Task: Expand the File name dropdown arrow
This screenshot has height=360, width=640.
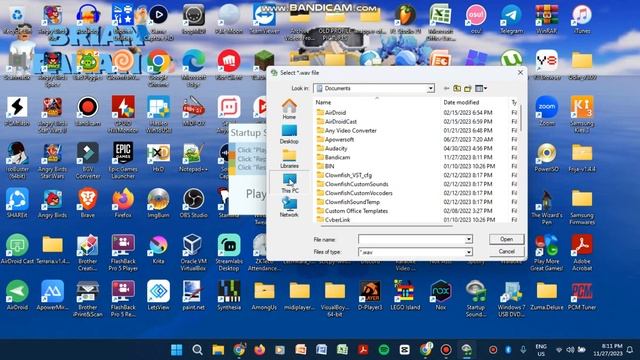Action: (x=469, y=239)
